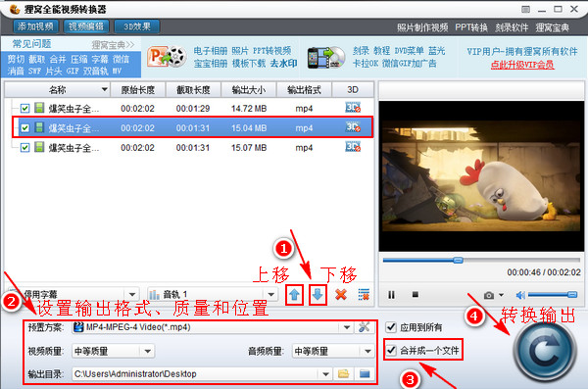Click 点此升级VIP会员 link
588x389 pixels.
(522, 65)
